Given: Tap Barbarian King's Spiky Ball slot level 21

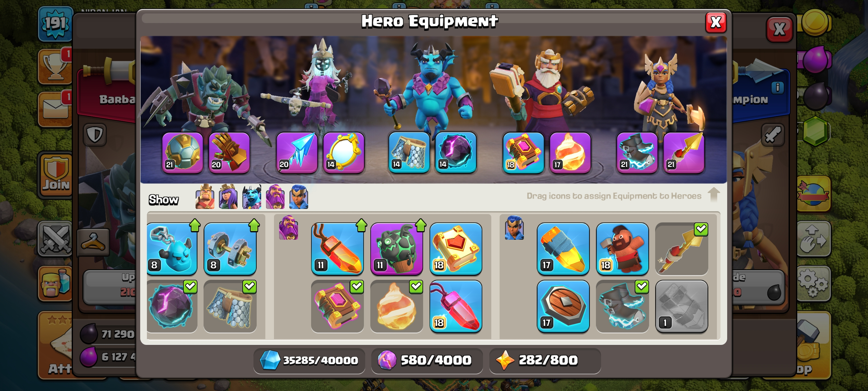Looking at the screenshot, I should pos(183,153).
